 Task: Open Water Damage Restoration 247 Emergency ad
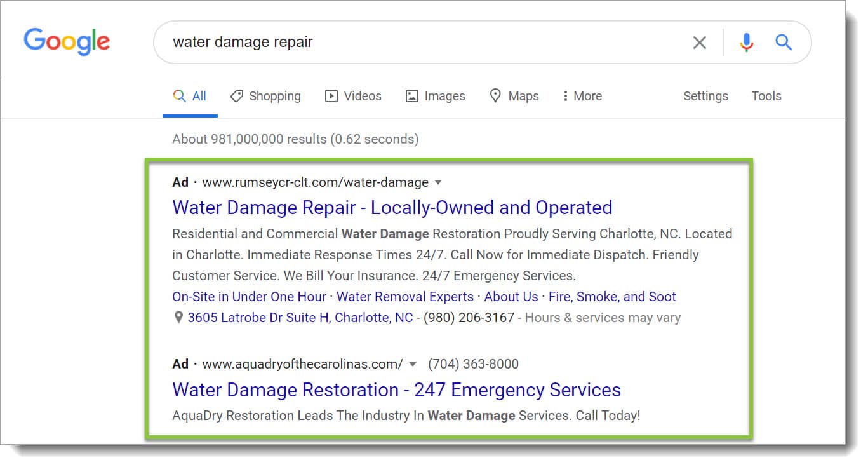coord(396,389)
